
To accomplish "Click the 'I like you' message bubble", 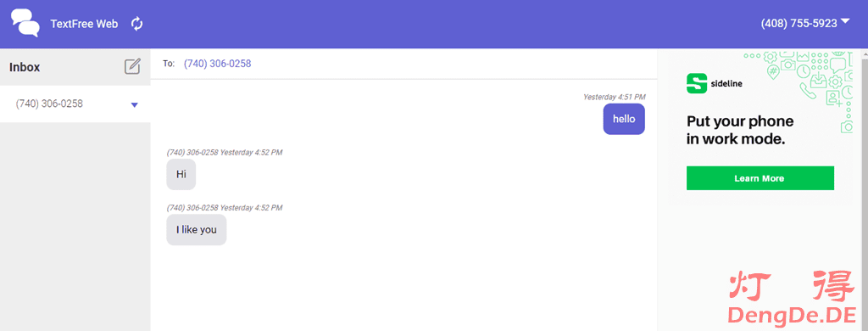I will coord(197,229).
